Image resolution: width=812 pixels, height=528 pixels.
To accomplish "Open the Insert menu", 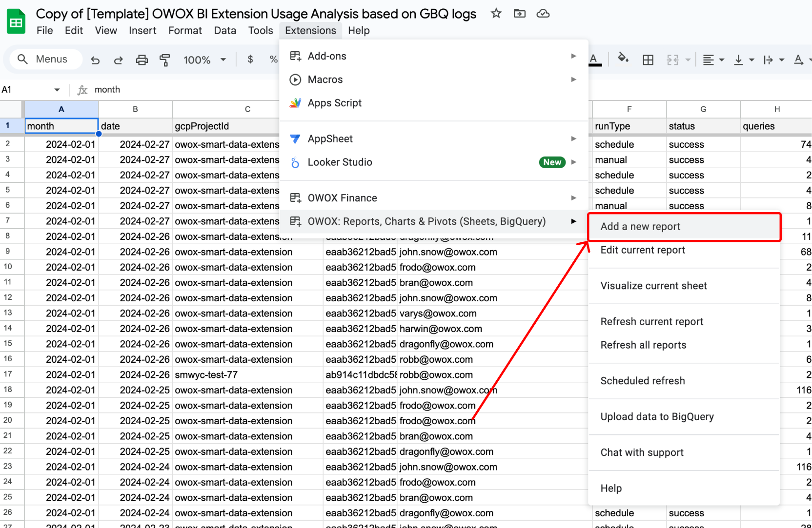I will [142, 30].
